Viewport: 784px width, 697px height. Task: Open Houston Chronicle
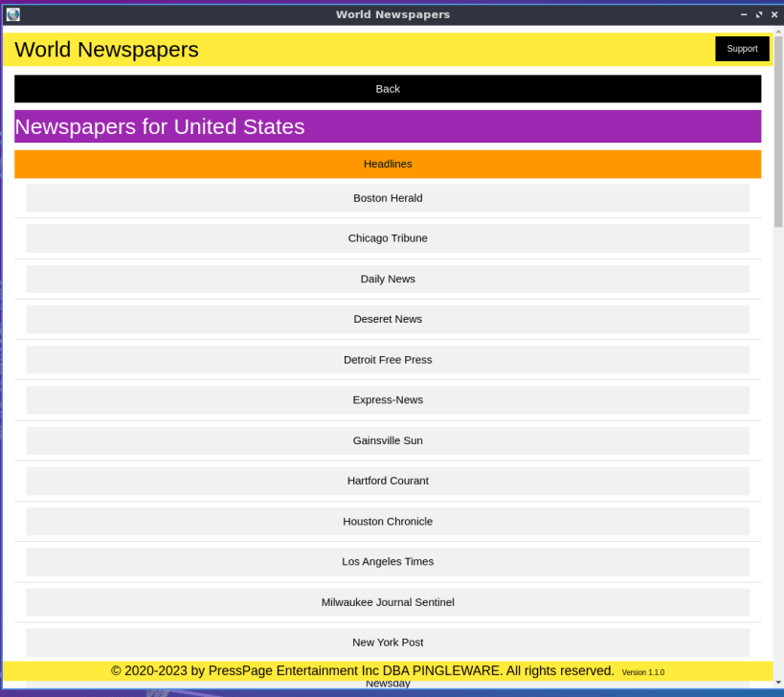[x=388, y=522]
